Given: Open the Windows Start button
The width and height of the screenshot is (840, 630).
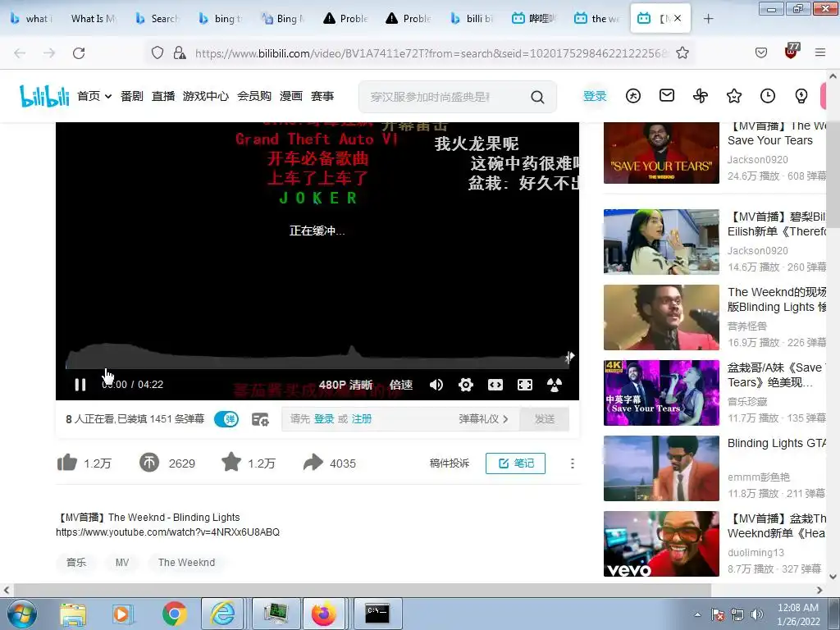Looking at the screenshot, I should coord(22,614).
